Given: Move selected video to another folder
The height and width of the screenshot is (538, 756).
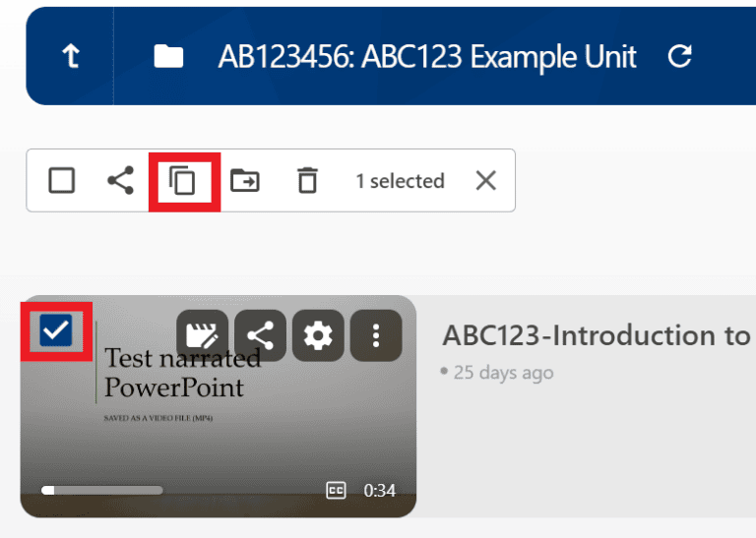Looking at the screenshot, I should [x=245, y=181].
